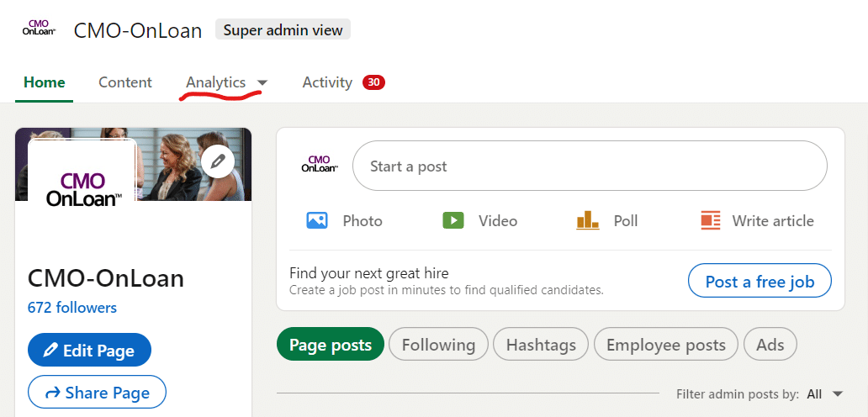The height and width of the screenshot is (417, 868).
Task: Open the Filter admin posts by All dropdown
Action: pyautogui.click(x=825, y=394)
